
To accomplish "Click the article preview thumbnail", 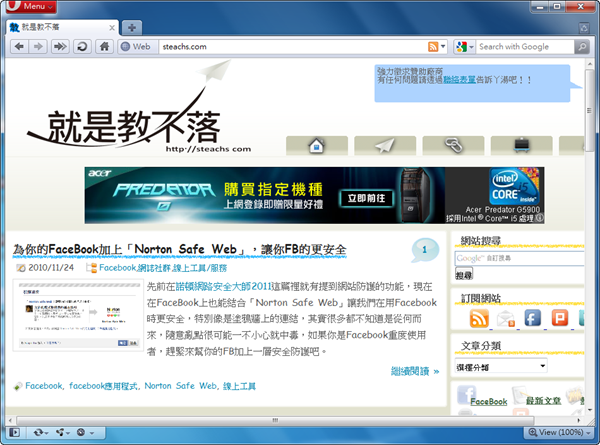I will (78, 315).
